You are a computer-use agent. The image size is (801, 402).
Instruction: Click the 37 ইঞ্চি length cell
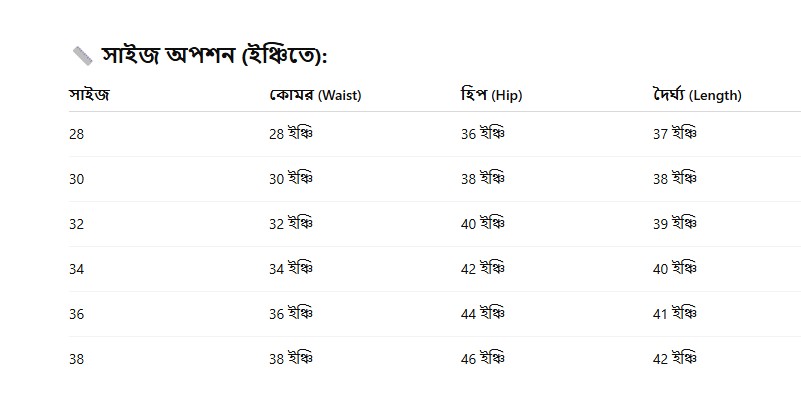pos(675,134)
